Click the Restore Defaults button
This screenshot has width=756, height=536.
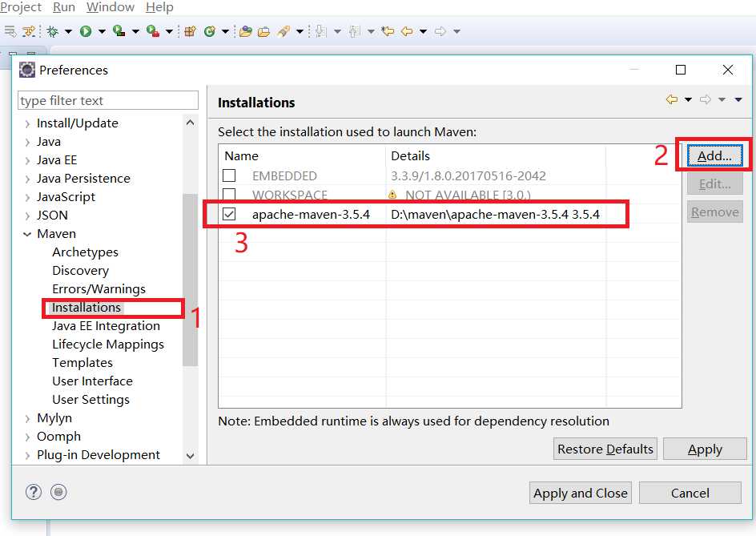pos(605,449)
